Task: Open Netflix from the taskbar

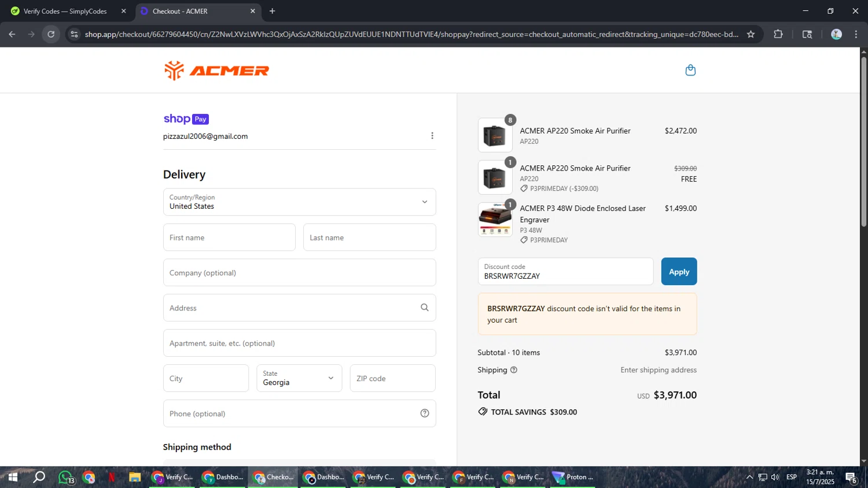Action: click(111, 478)
